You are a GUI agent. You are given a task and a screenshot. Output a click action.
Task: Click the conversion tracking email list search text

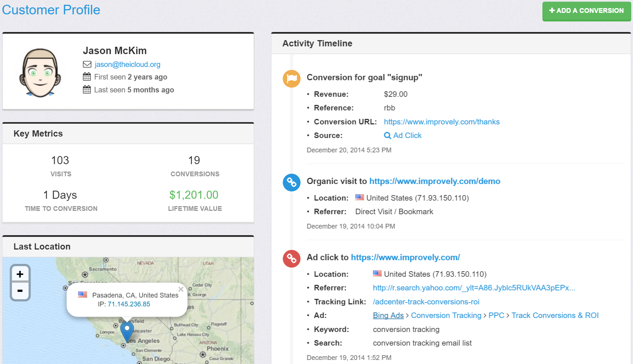(422, 343)
